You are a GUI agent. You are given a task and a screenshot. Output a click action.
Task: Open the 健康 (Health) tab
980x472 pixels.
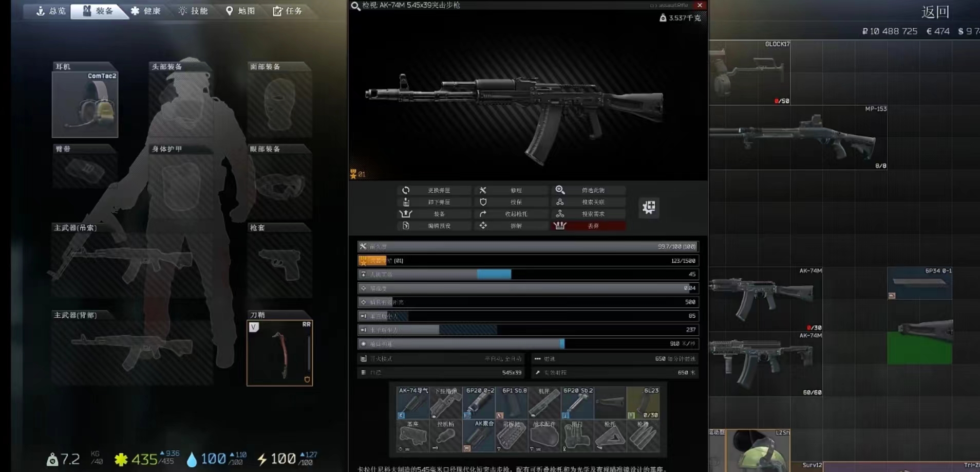146,11
